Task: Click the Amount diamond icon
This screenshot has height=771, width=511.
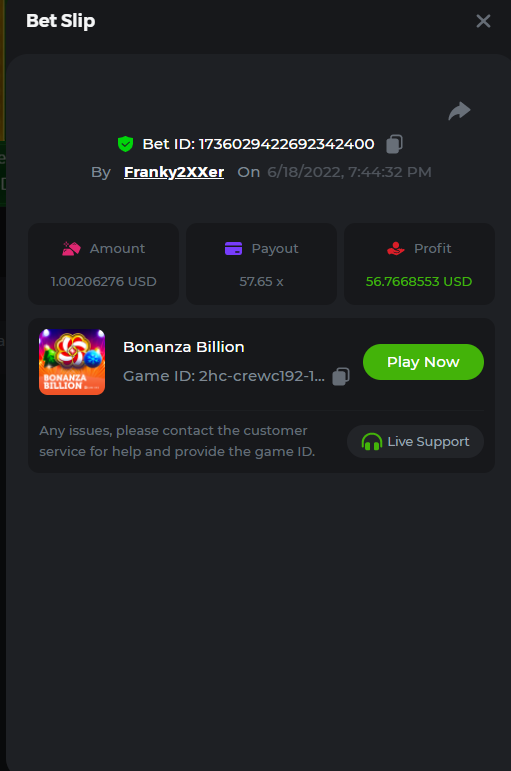Action: pos(71,249)
